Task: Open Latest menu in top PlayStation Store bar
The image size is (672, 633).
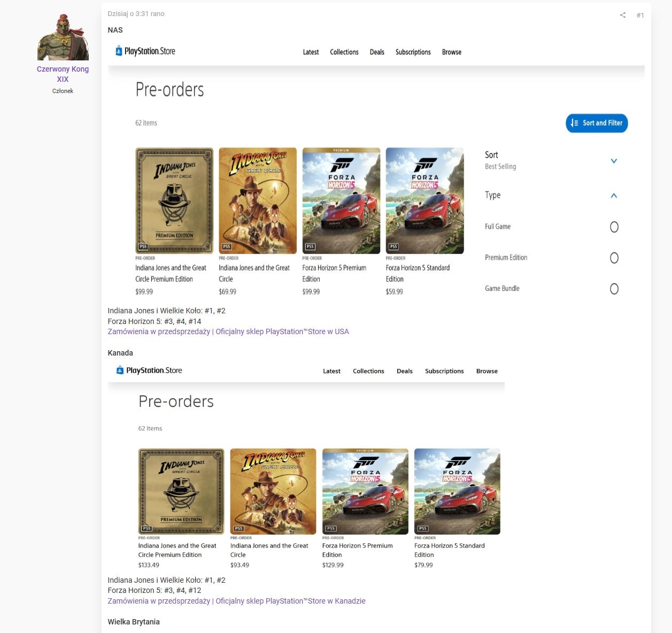Action: coord(311,52)
